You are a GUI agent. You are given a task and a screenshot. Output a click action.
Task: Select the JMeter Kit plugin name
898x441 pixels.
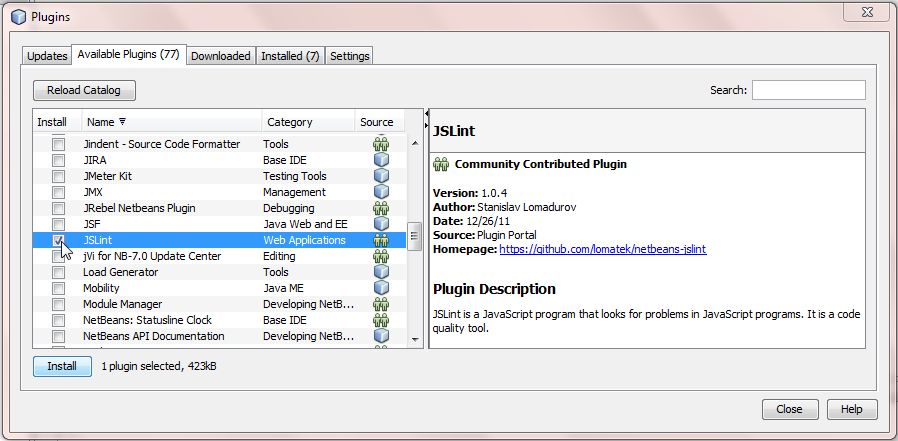point(107,176)
